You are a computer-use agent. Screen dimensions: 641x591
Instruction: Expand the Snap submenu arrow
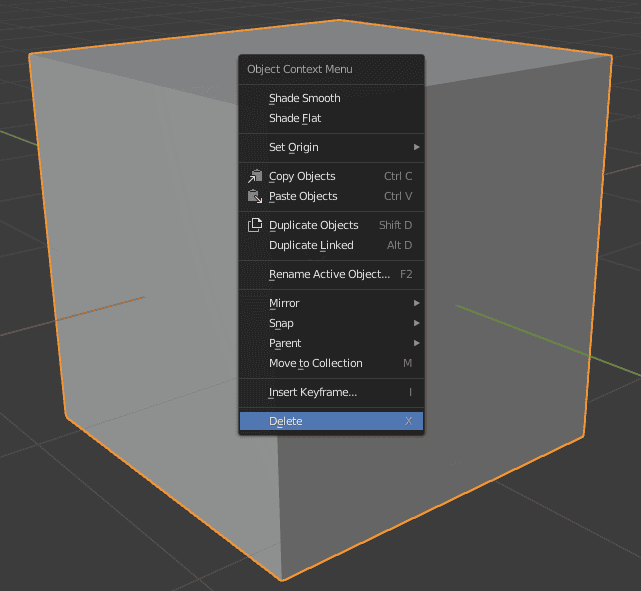[x=416, y=323]
